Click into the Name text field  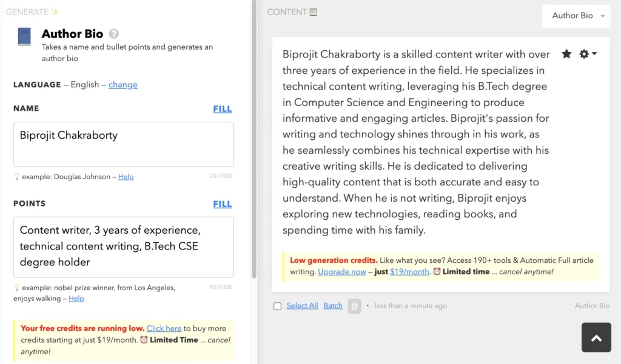[124, 144]
